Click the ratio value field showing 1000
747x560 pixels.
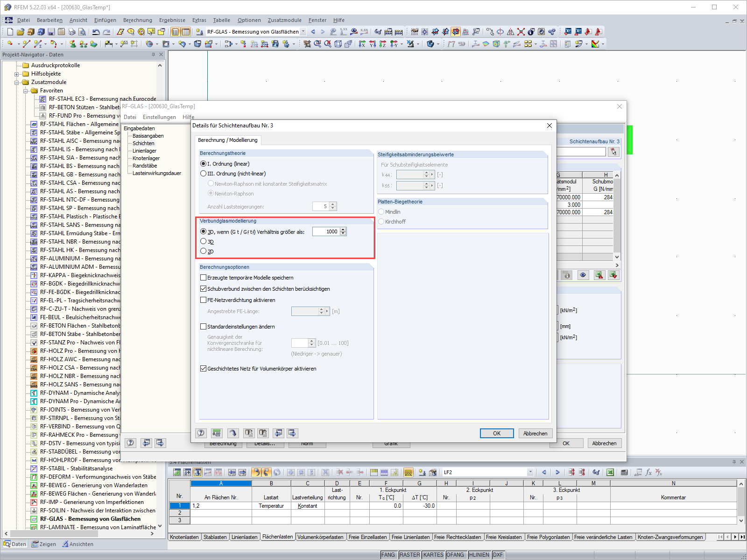click(326, 231)
